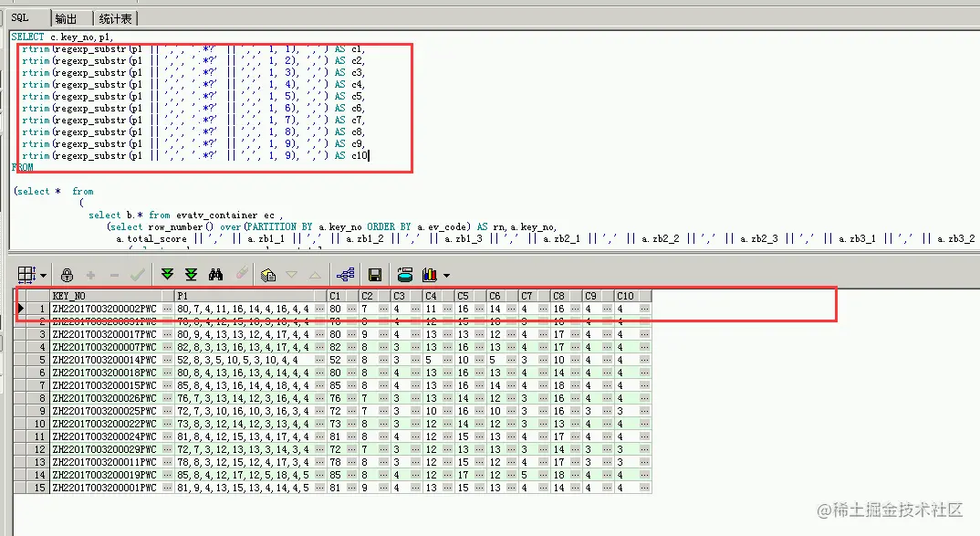Viewport: 980px width, 536px height.
Task: Click the alias c10 in the SQL editor
Action: (x=360, y=156)
